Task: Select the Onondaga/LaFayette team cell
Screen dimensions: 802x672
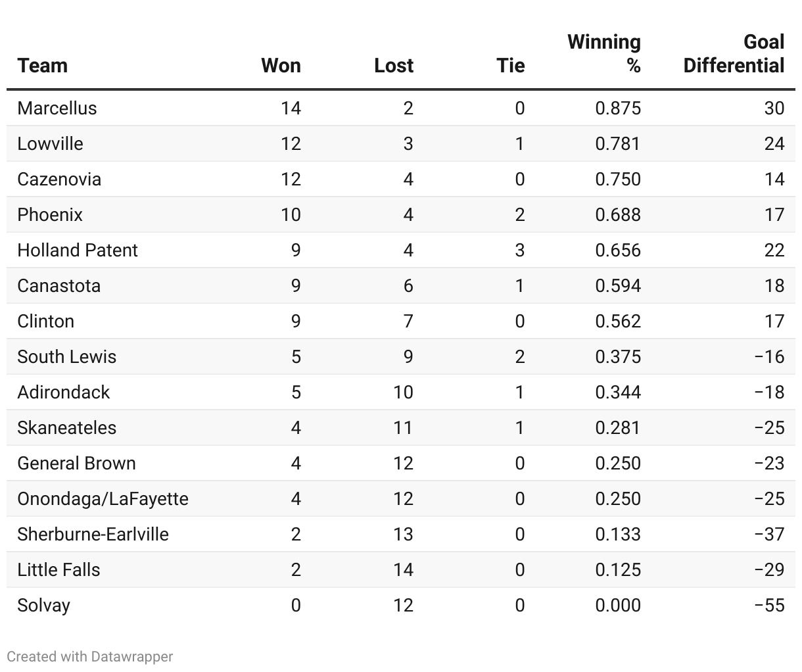Action: click(x=103, y=498)
